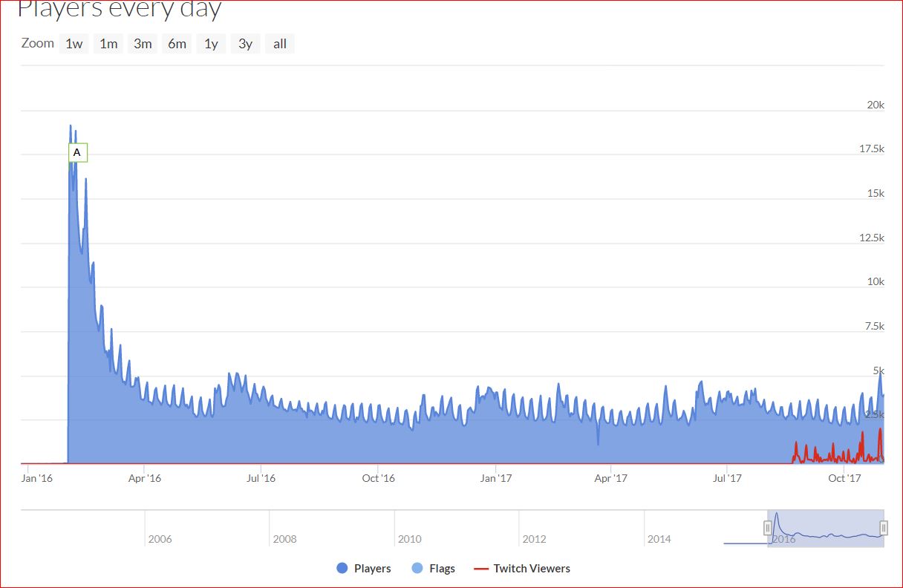Set zoom range to 1w
This screenshot has height=588, width=903.
pos(74,44)
